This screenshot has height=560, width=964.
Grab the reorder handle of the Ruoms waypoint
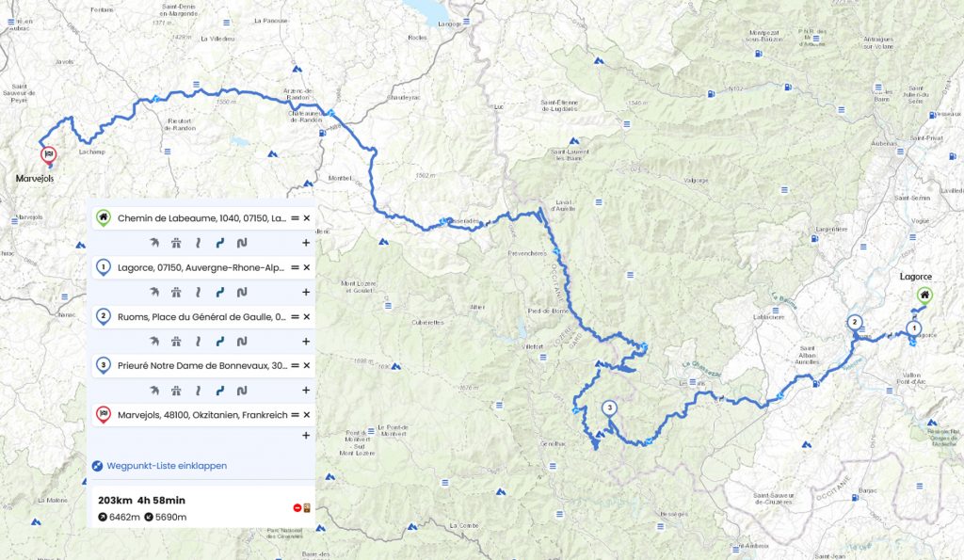pyautogui.click(x=295, y=316)
